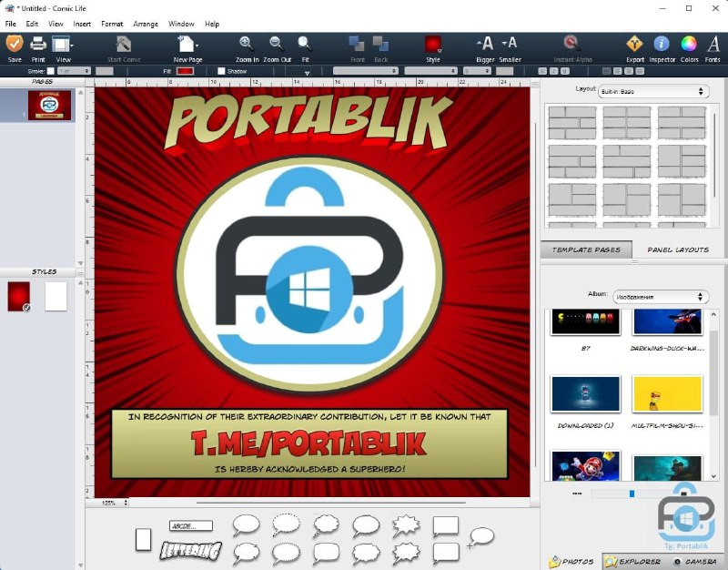
Task: Open the Help menu
Action: 212,24
